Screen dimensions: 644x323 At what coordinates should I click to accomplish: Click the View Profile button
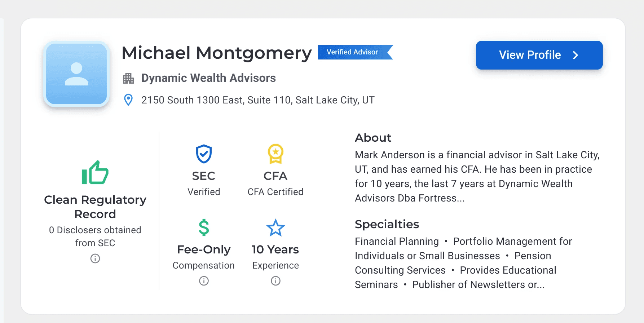coord(539,55)
